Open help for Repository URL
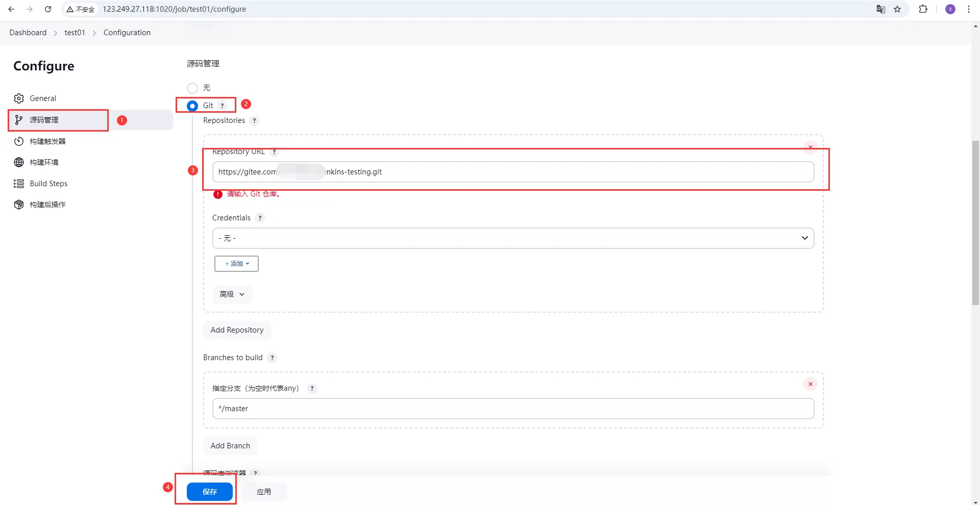This screenshot has width=980, height=505. [x=274, y=151]
